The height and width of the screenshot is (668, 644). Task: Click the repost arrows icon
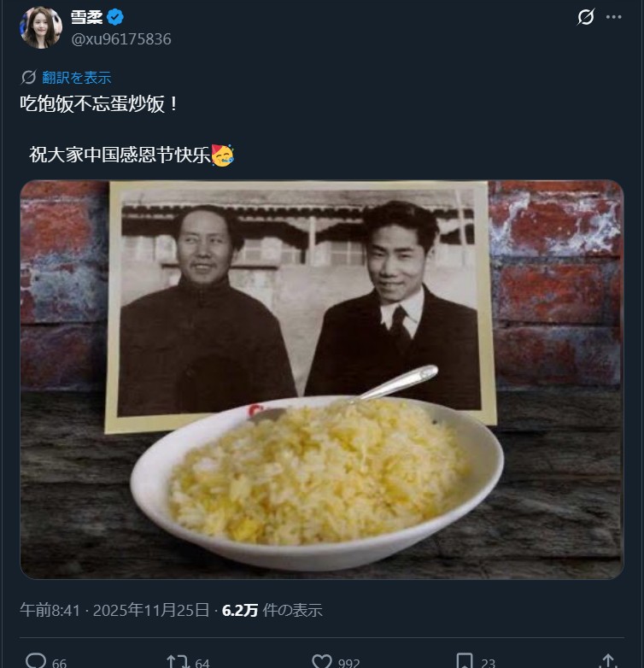(178, 662)
